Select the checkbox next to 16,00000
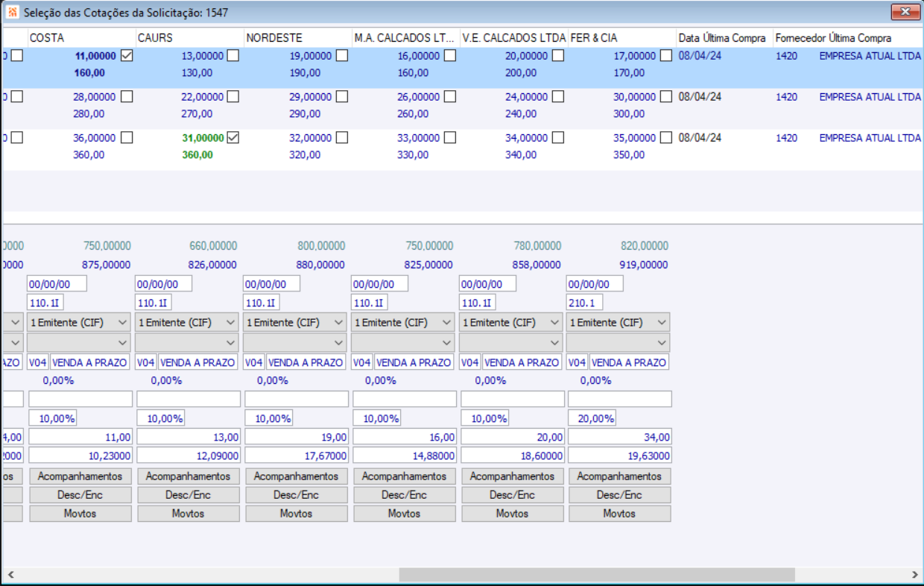 (x=449, y=56)
